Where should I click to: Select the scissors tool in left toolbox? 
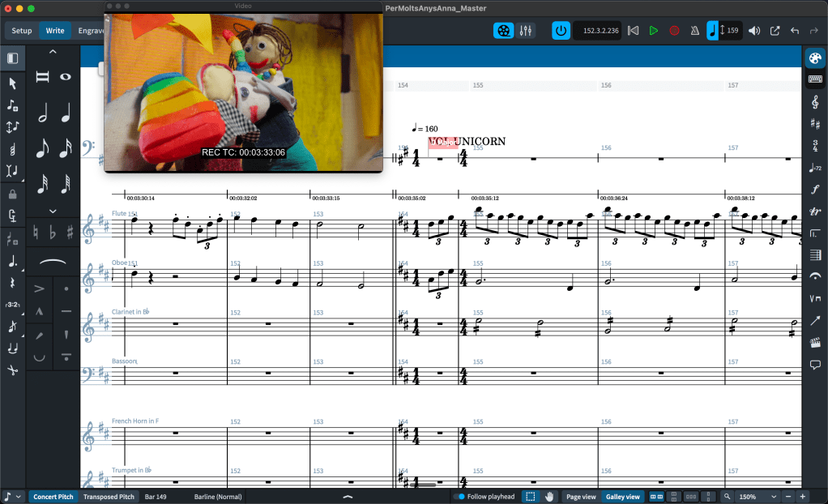click(12, 369)
